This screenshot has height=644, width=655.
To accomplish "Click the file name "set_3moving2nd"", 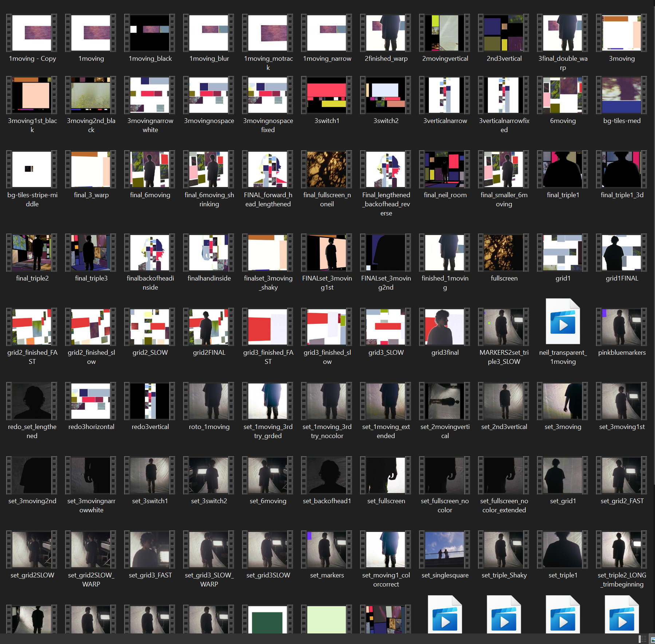I will coord(32,501).
